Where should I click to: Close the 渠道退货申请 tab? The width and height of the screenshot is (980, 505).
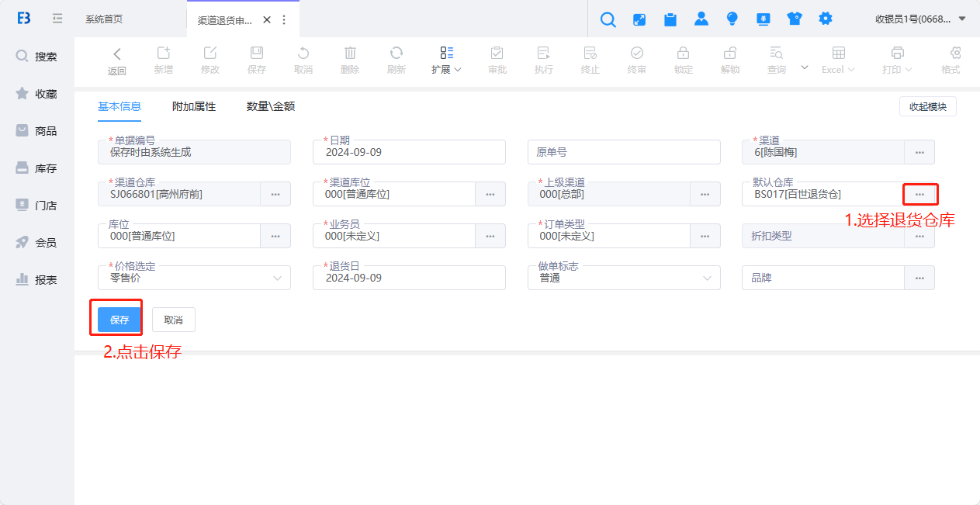[x=267, y=20]
